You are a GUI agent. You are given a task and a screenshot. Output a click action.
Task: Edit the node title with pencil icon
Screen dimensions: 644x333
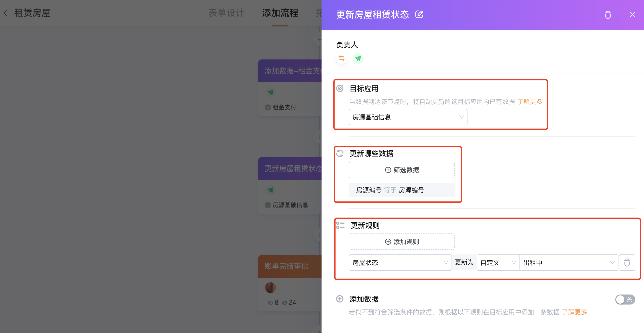tap(419, 15)
